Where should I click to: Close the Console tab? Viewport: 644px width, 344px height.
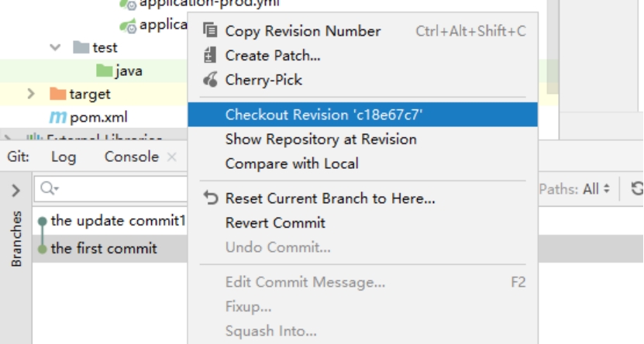(x=172, y=157)
